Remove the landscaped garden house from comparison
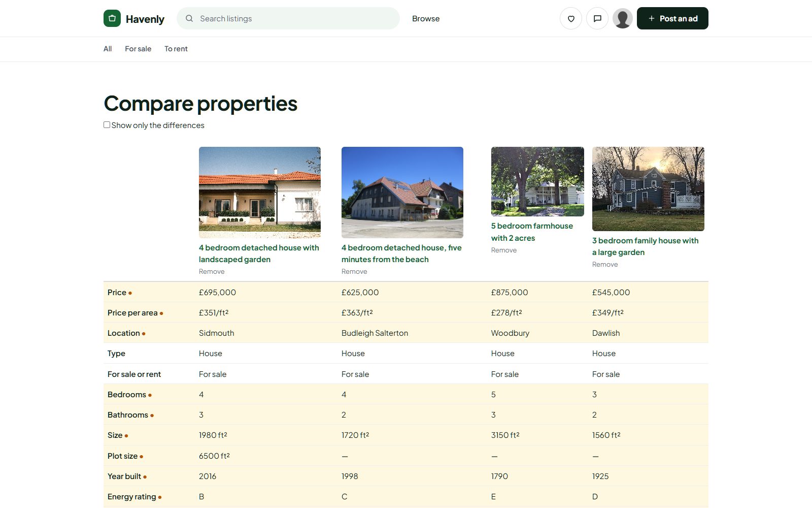This screenshot has width=812, height=508. (x=212, y=271)
